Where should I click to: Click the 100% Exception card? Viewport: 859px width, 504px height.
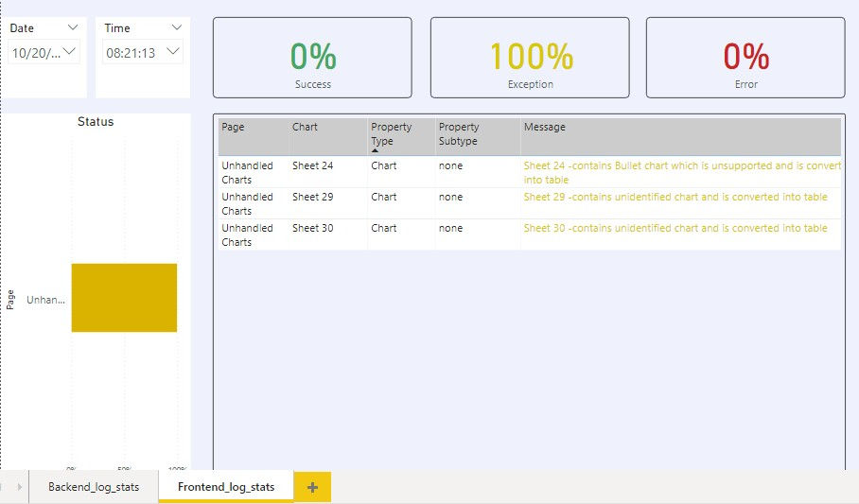pyautogui.click(x=530, y=58)
